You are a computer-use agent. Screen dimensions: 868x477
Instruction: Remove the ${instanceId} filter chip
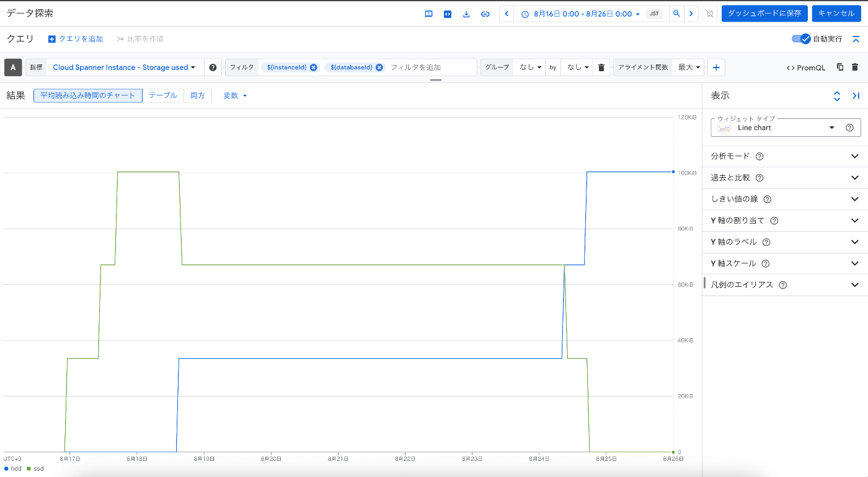click(x=313, y=68)
